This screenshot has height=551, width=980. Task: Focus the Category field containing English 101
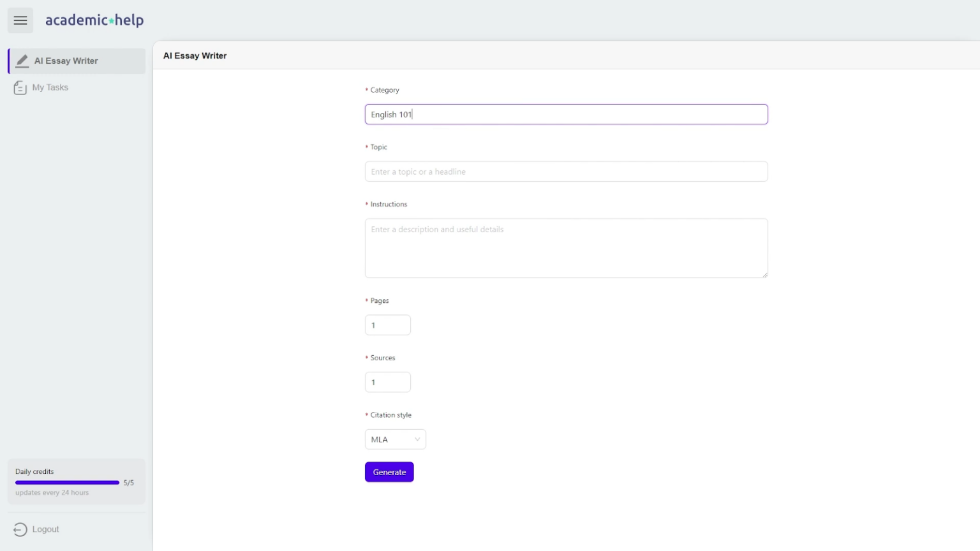pyautogui.click(x=566, y=115)
